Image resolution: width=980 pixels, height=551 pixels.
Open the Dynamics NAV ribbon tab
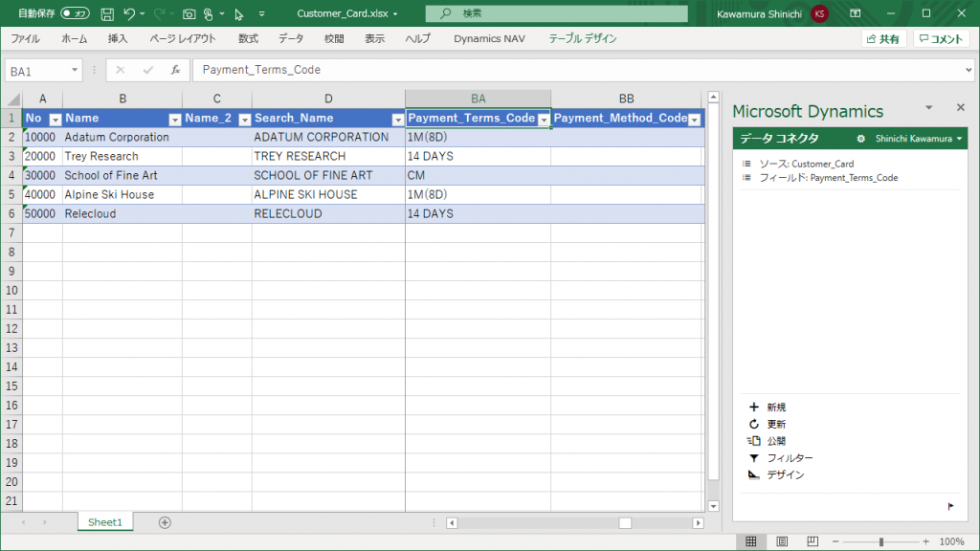pyautogui.click(x=489, y=38)
